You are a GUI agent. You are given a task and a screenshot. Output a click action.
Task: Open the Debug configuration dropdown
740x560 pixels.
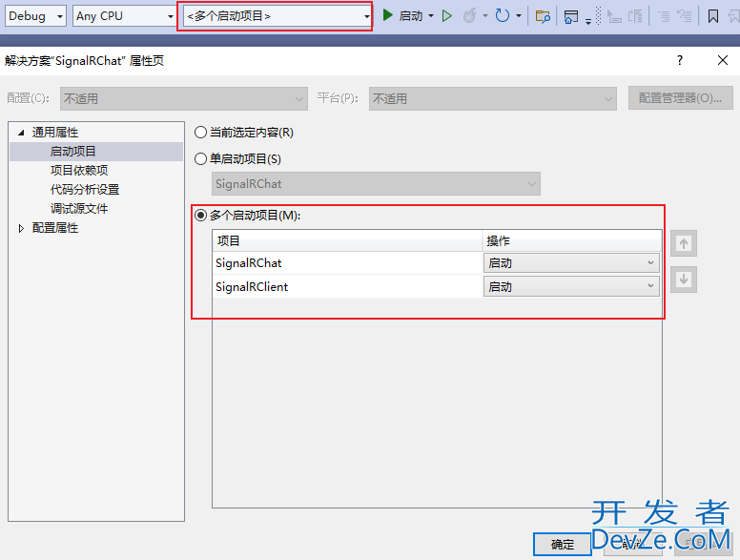tap(35, 16)
